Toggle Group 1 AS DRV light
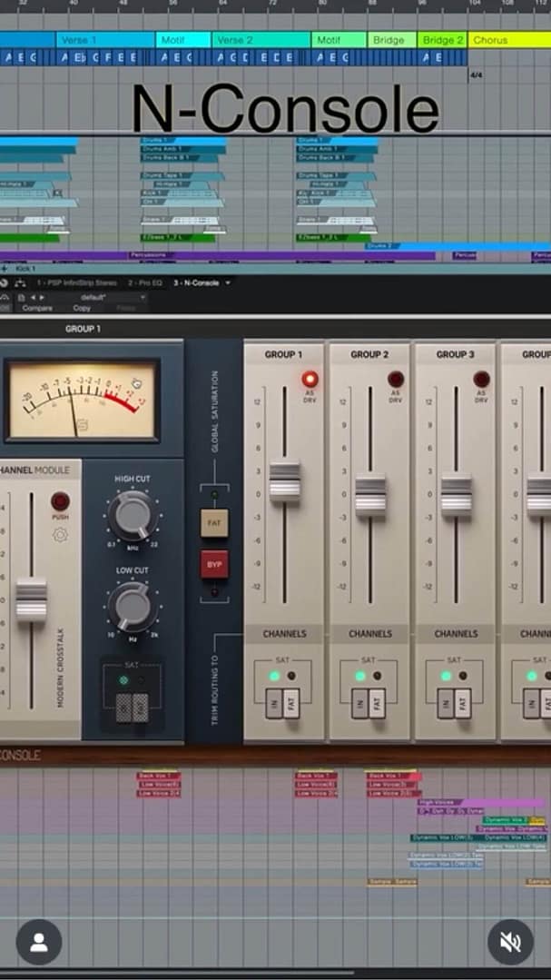 [310, 379]
